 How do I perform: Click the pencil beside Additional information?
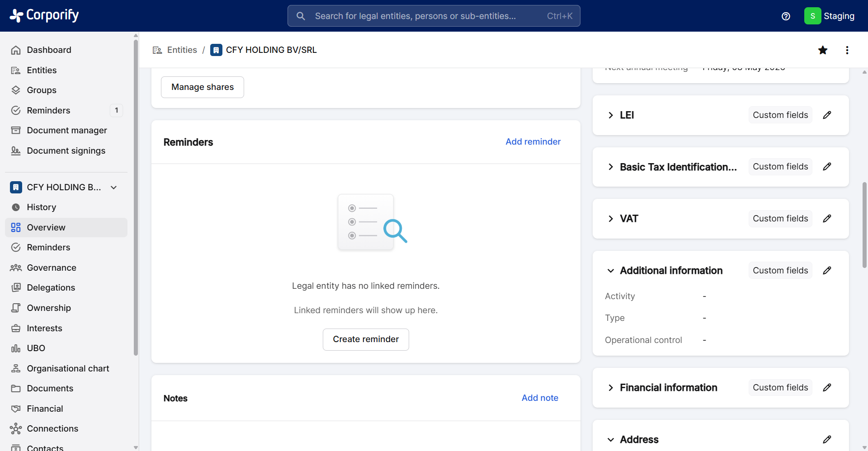827,271
